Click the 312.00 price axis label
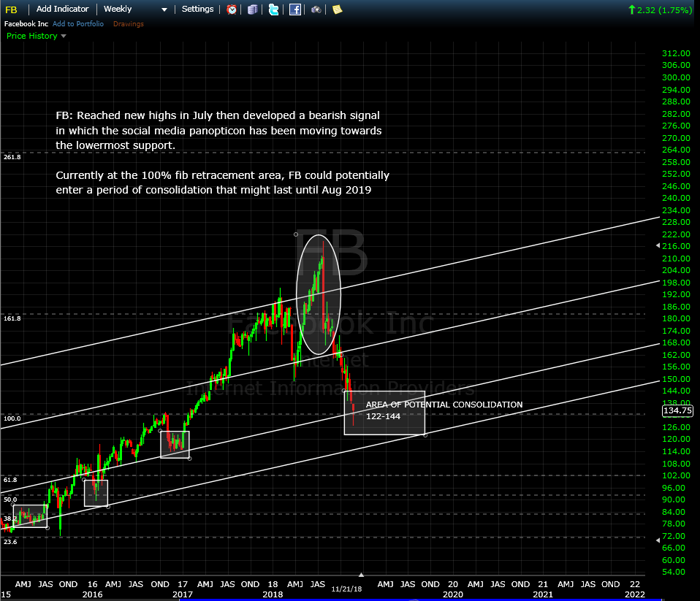The height and width of the screenshot is (601, 700). (676, 53)
